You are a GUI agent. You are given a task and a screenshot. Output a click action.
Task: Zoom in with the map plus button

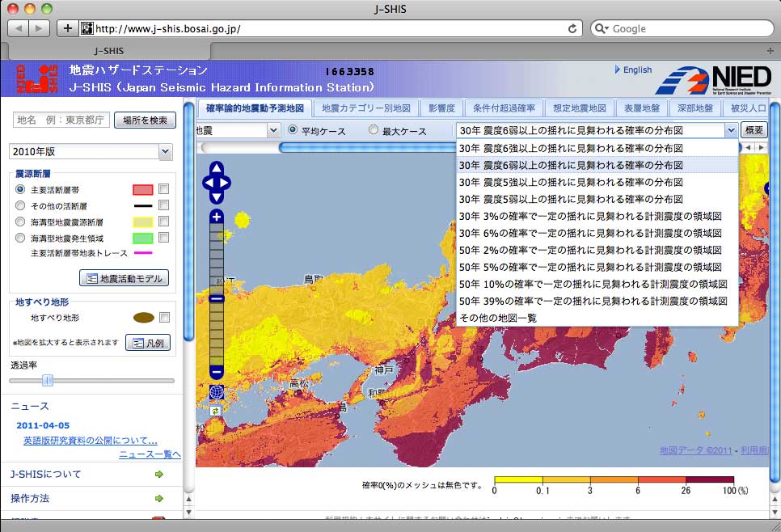[x=216, y=217]
